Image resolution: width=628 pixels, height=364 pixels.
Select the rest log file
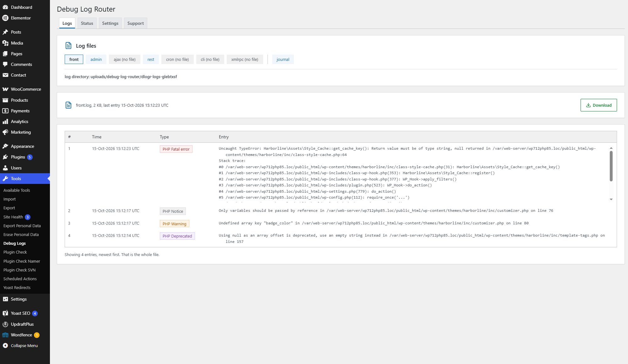[151, 59]
